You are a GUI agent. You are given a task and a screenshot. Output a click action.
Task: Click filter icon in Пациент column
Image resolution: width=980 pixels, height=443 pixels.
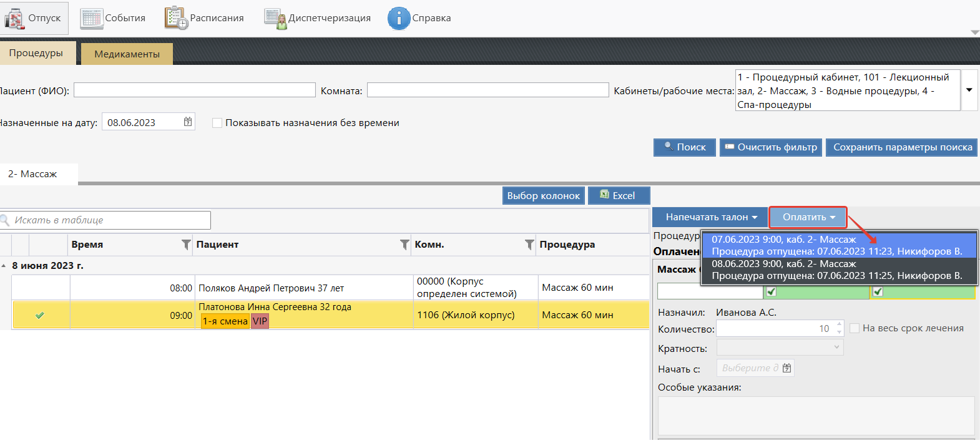click(x=404, y=245)
